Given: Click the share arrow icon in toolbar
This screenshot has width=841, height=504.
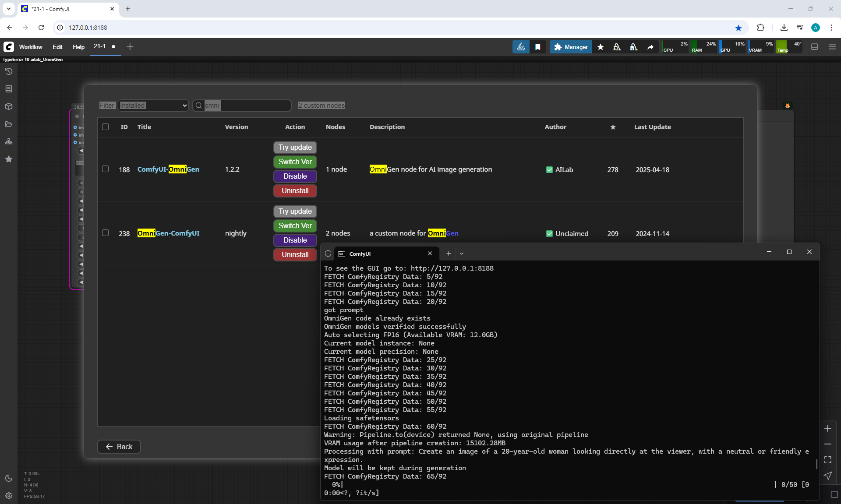Looking at the screenshot, I should pyautogui.click(x=650, y=47).
